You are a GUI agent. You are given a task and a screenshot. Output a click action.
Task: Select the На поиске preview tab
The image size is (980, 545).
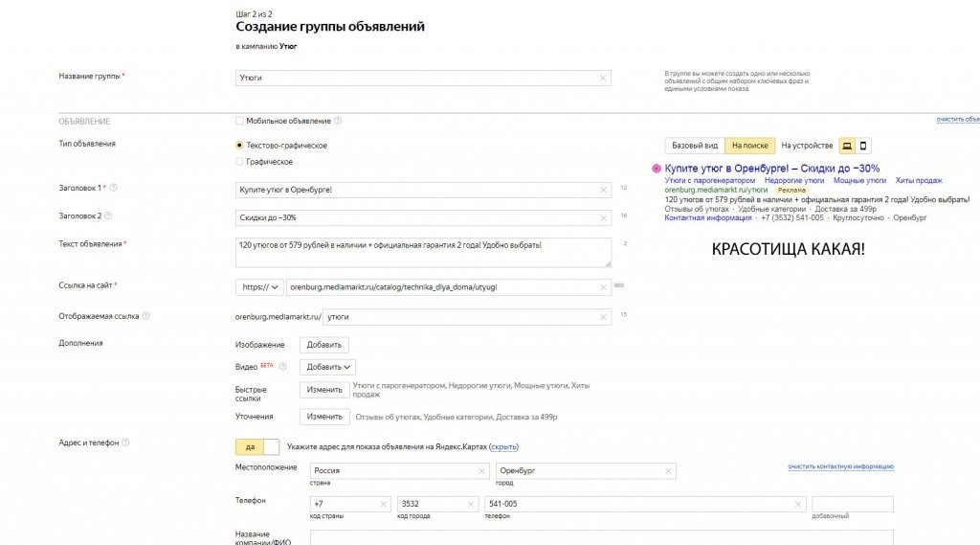(x=749, y=146)
